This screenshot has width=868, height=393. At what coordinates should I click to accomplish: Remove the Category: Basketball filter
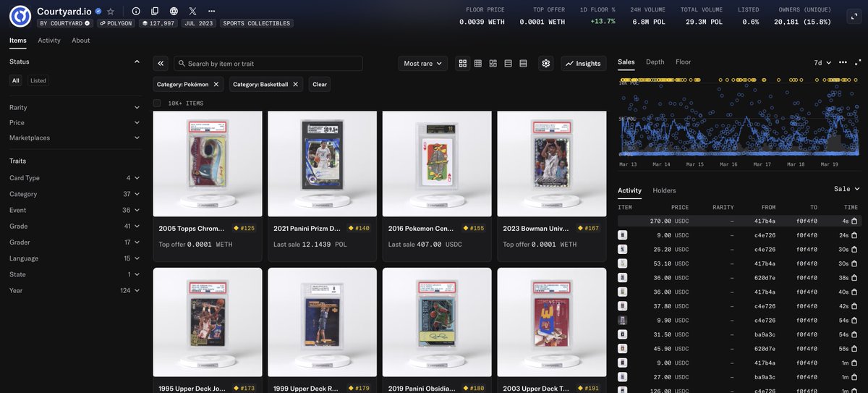point(295,85)
